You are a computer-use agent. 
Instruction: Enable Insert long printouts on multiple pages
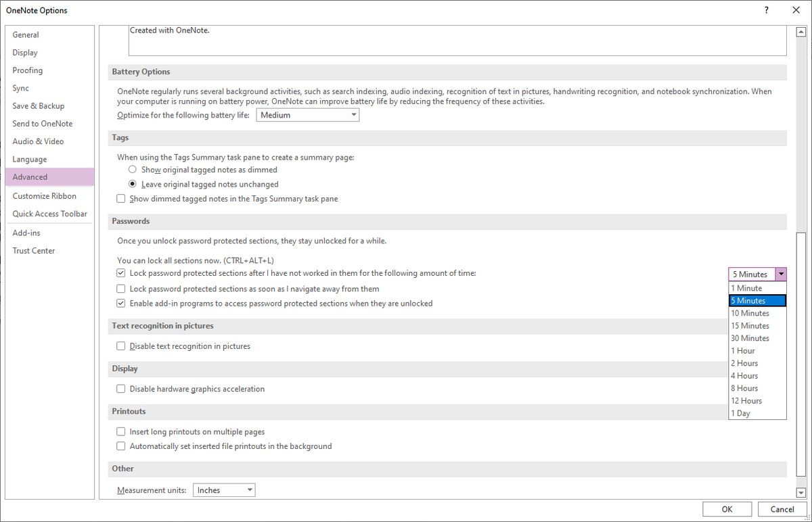pyautogui.click(x=121, y=431)
